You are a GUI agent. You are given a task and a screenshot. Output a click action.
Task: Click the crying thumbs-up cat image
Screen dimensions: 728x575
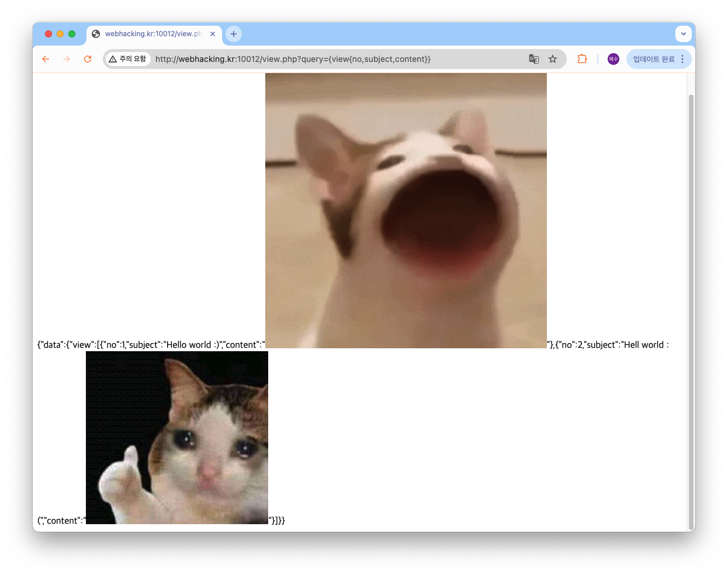point(177,438)
